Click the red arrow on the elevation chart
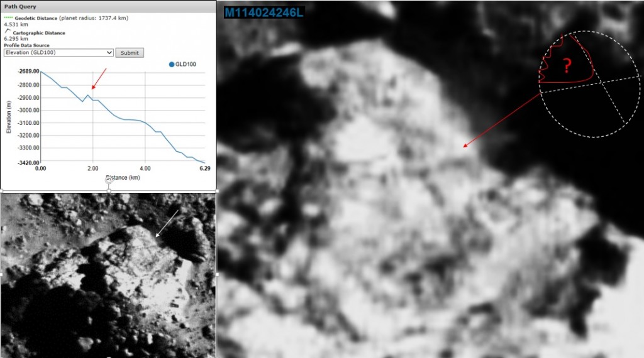The image size is (644, 358). coord(99,78)
